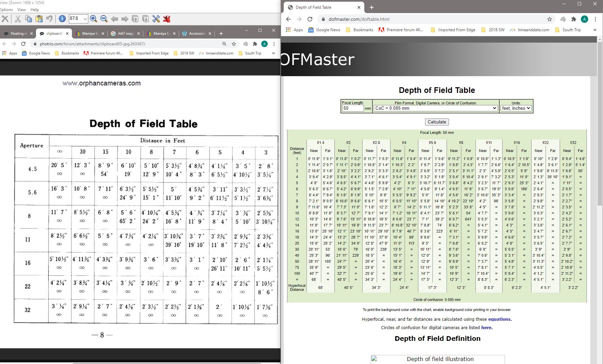603x364 pixels.
Task: Click the paste clipboard icon
Action: point(39,19)
